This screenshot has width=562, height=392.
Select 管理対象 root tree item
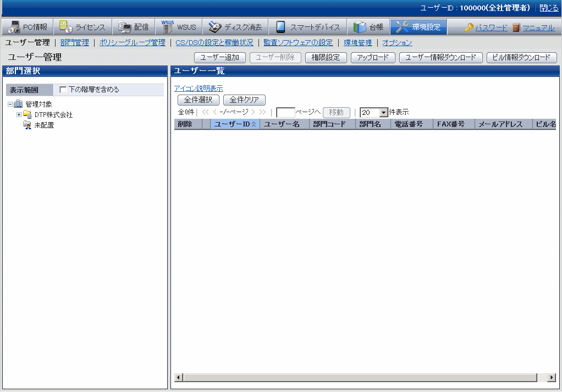(x=38, y=104)
